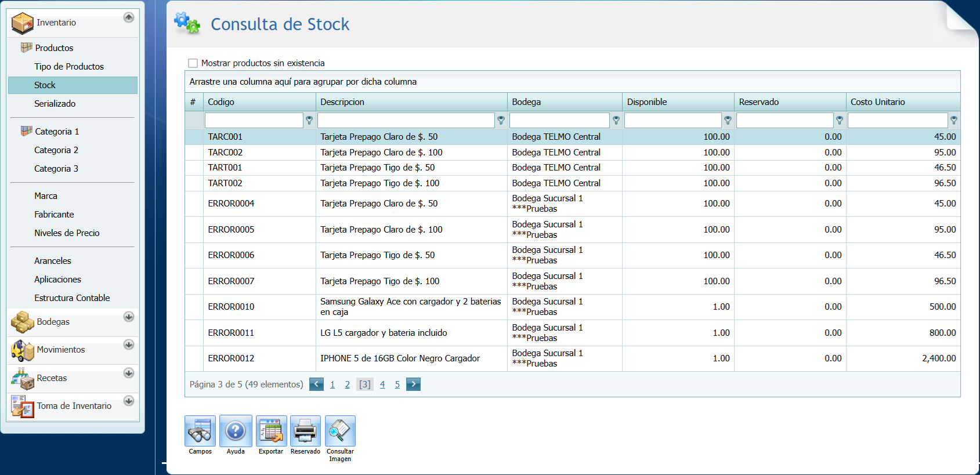Sort by Disponible column header
980x475 pixels.
[678, 102]
